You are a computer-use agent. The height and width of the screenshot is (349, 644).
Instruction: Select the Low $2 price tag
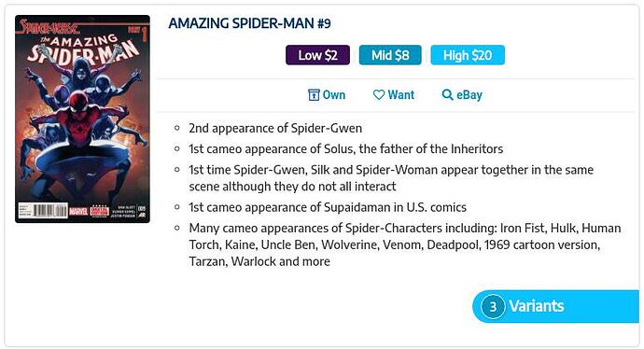318,55
